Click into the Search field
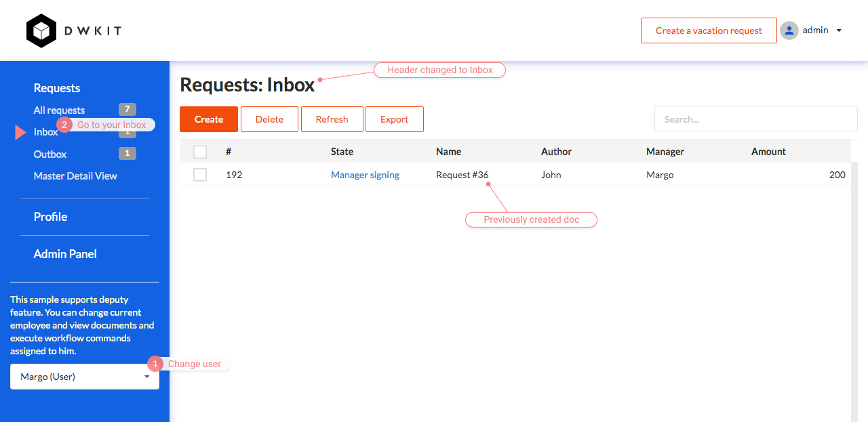Viewport: 868px width, 422px height. (x=755, y=119)
